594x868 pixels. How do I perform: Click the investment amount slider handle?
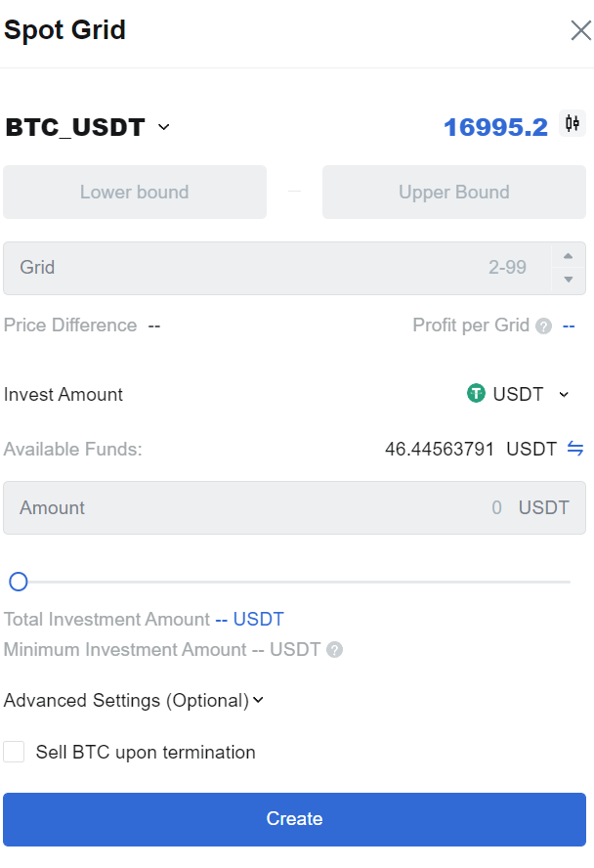(19, 582)
